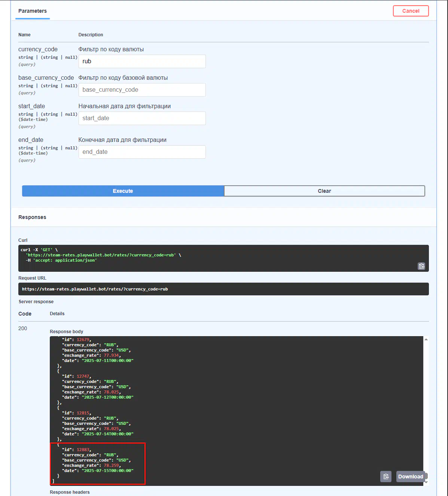Click the Server response label
448x496 pixels.
click(36, 302)
